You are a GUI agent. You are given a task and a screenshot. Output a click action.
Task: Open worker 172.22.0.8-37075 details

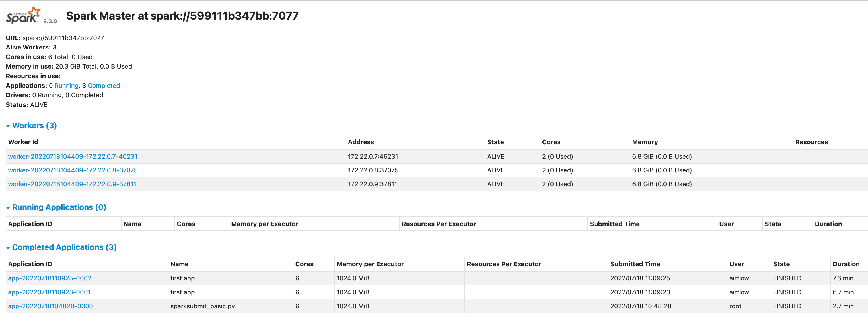pos(73,170)
